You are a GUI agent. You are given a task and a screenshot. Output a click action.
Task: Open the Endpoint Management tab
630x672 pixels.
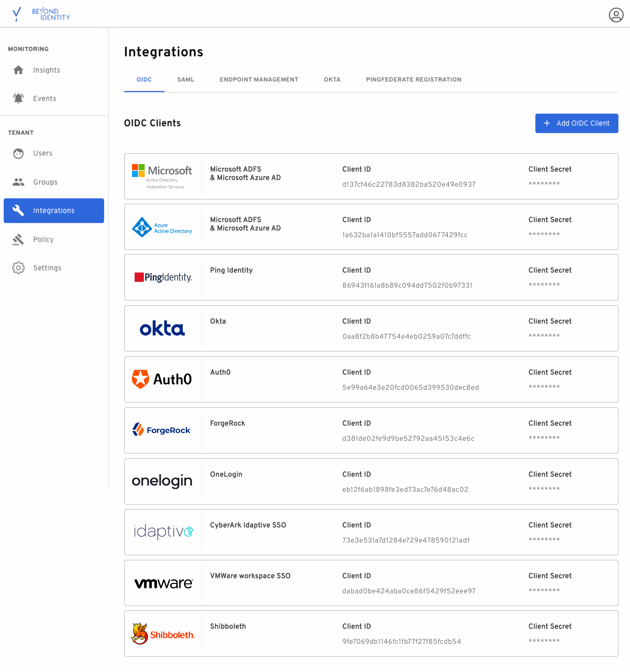pos(258,79)
